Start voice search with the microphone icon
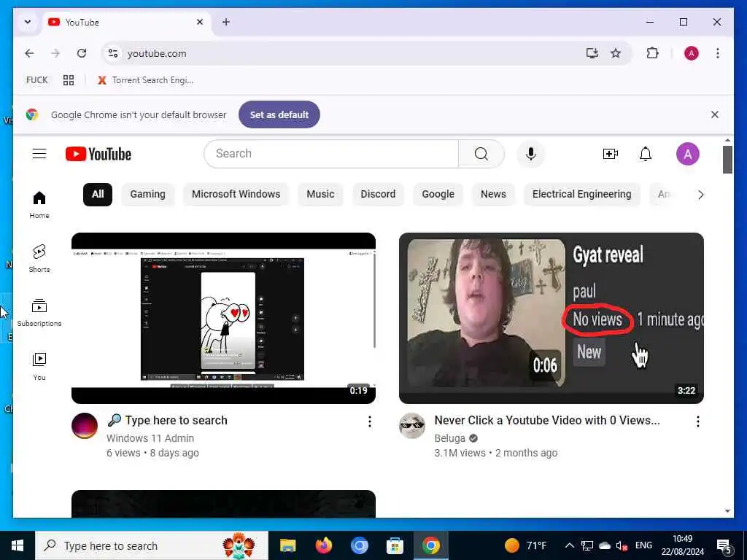This screenshot has width=747, height=560. click(531, 154)
